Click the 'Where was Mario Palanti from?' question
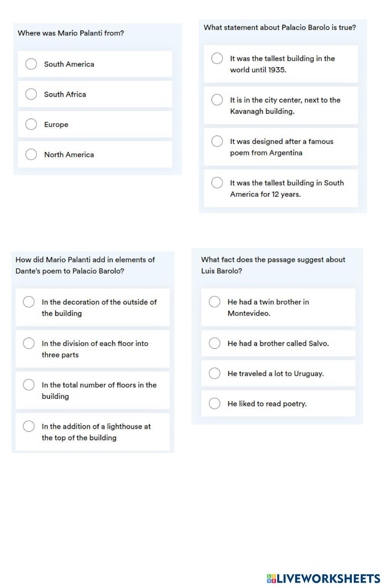 point(71,33)
